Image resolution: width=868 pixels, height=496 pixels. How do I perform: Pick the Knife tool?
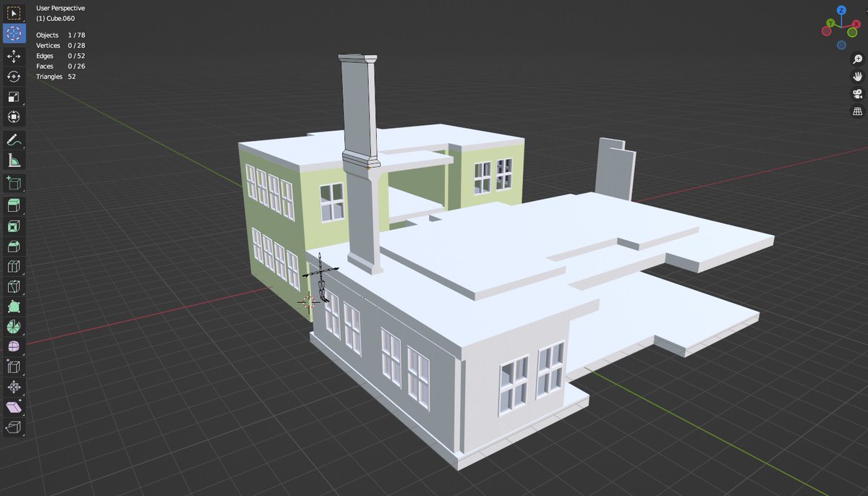14,287
